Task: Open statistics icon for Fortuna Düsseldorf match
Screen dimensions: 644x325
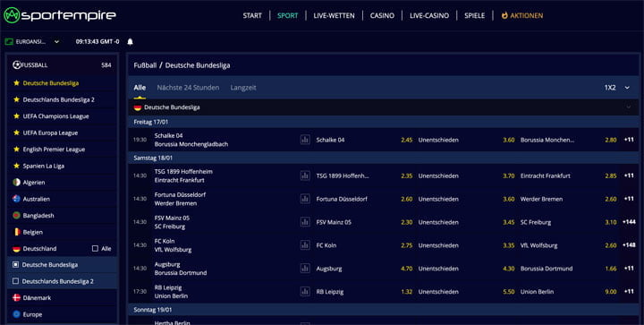Action: click(x=305, y=199)
